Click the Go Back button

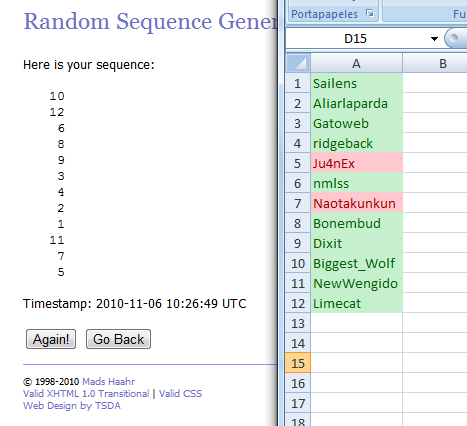(x=118, y=339)
